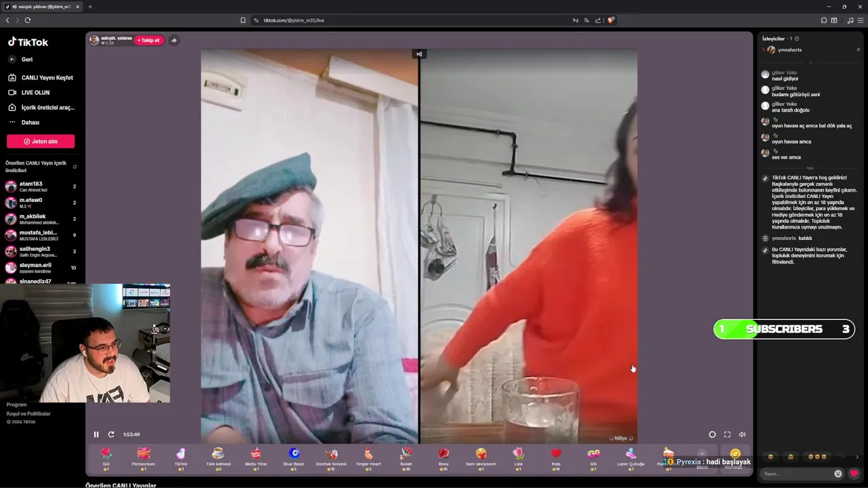Image resolution: width=868 pixels, height=488 pixels.
Task: Expand the quick emoji reactions arrow
Action: pos(857,457)
